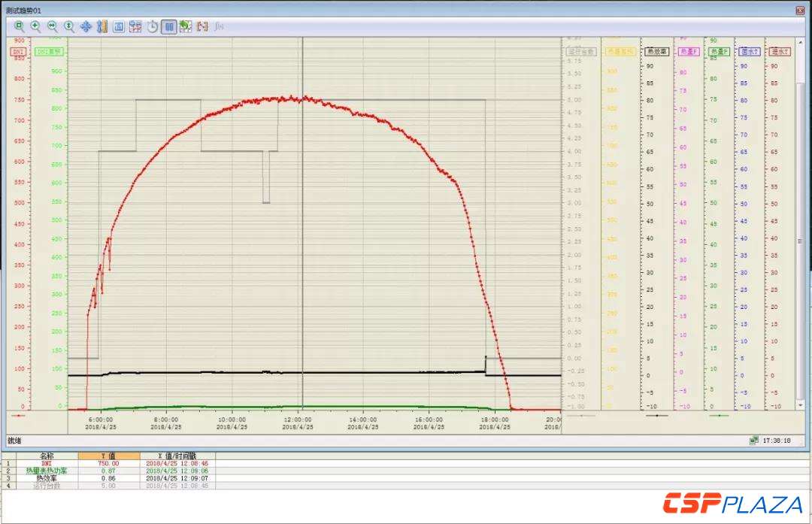Click the 名称 column header
The height and width of the screenshot is (524, 812).
pyautogui.click(x=47, y=456)
